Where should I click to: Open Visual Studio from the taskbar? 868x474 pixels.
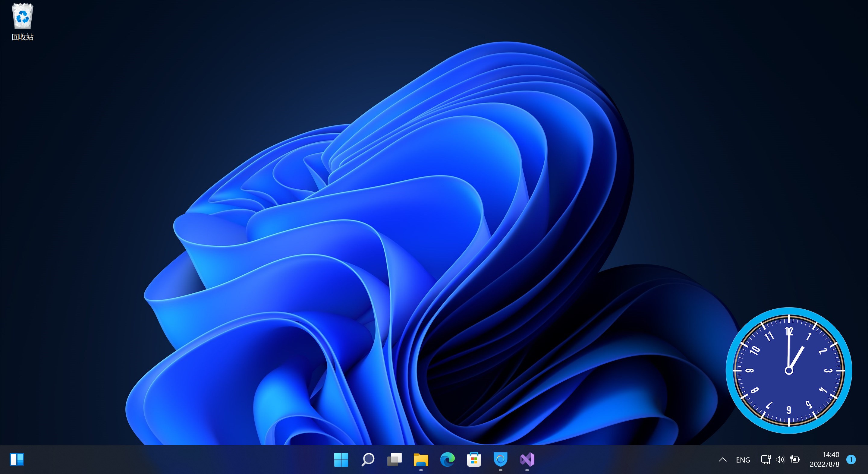[527, 460]
